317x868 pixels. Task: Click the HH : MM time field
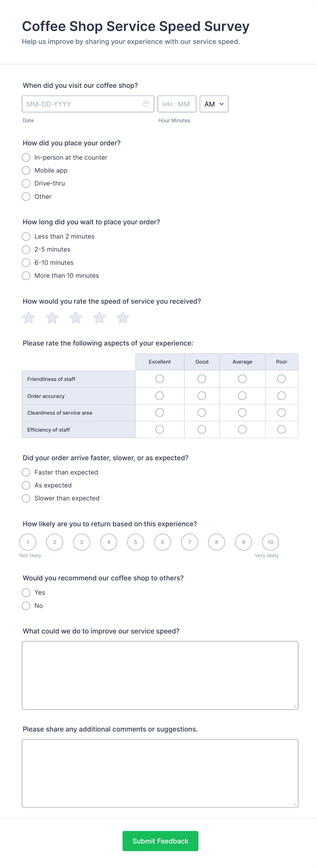point(177,104)
